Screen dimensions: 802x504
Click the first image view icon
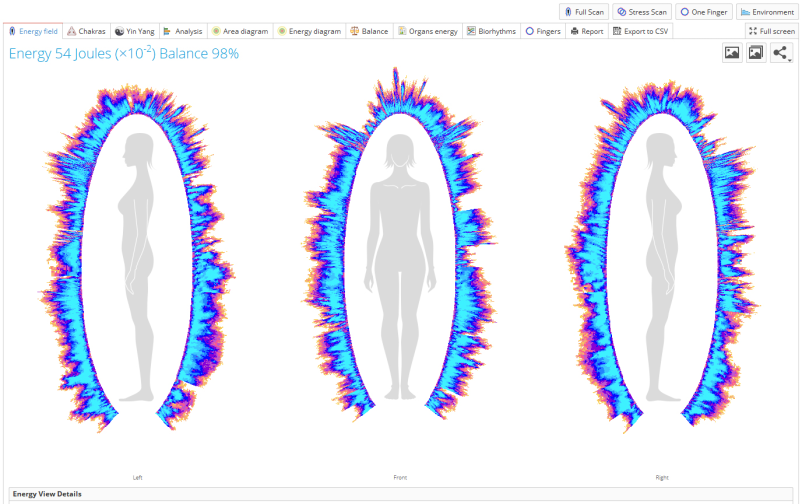[x=732, y=53]
